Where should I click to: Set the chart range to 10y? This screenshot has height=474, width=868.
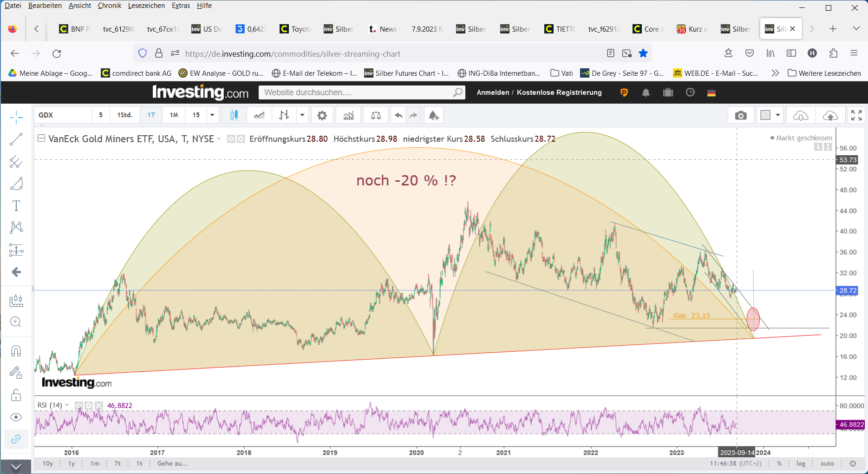click(x=48, y=463)
